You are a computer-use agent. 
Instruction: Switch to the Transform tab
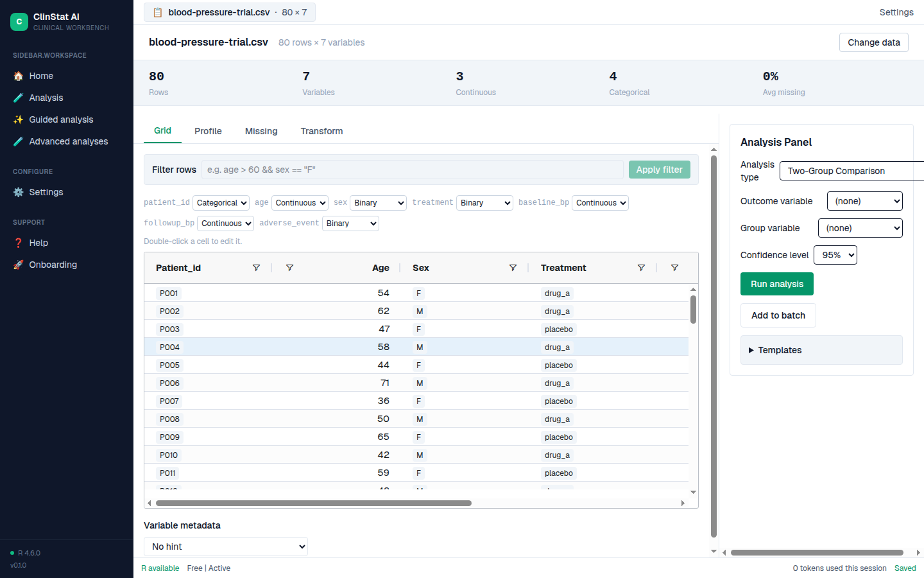(321, 131)
